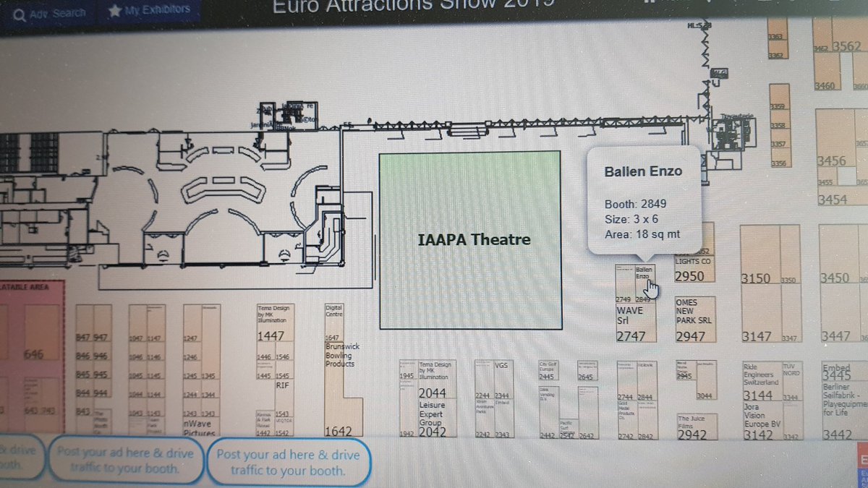This screenshot has height=488, width=868.
Task: Select the IAAPA Theatre area
Action: (x=470, y=240)
